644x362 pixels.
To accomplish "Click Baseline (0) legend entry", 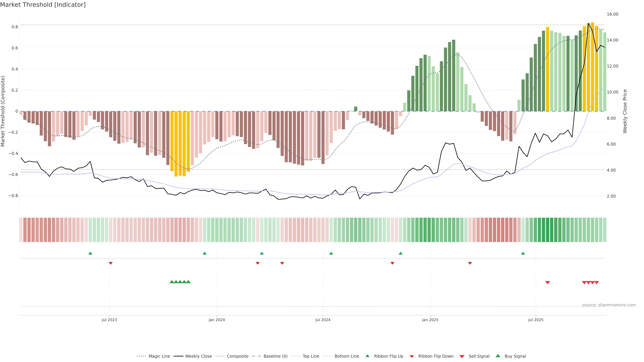I will pyautogui.click(x=276, y=356).
